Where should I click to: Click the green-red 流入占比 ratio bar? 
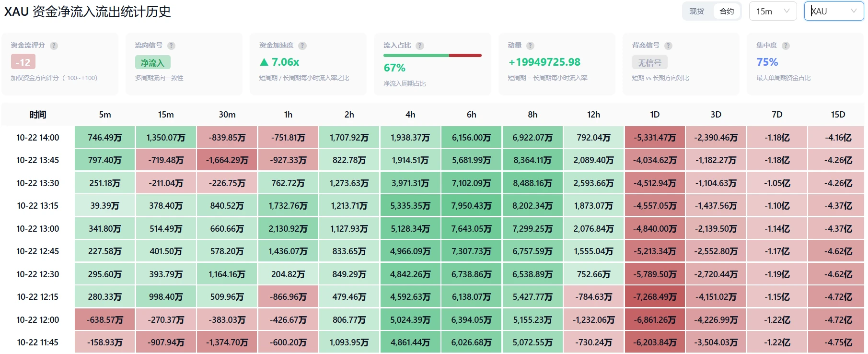click(432, 56)
